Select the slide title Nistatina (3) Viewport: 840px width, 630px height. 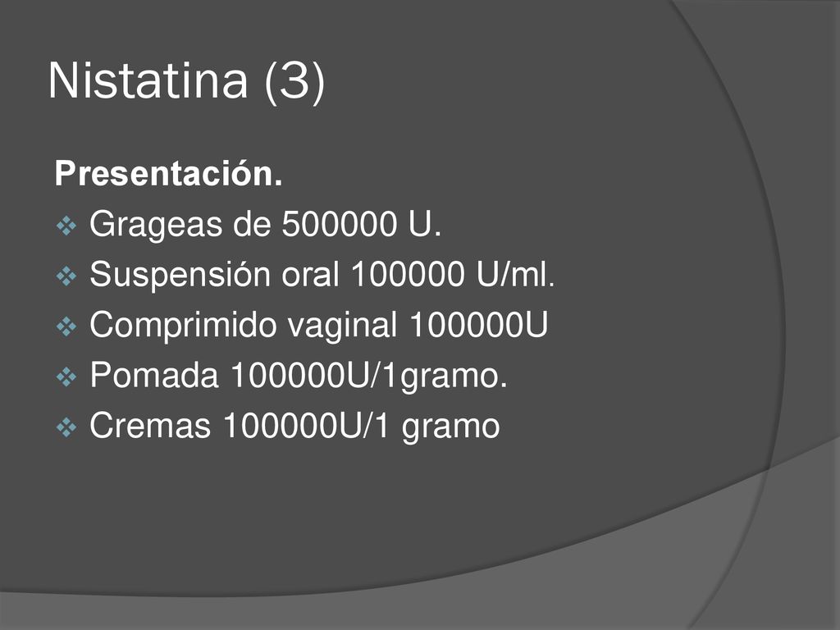[x=186, y=82]
